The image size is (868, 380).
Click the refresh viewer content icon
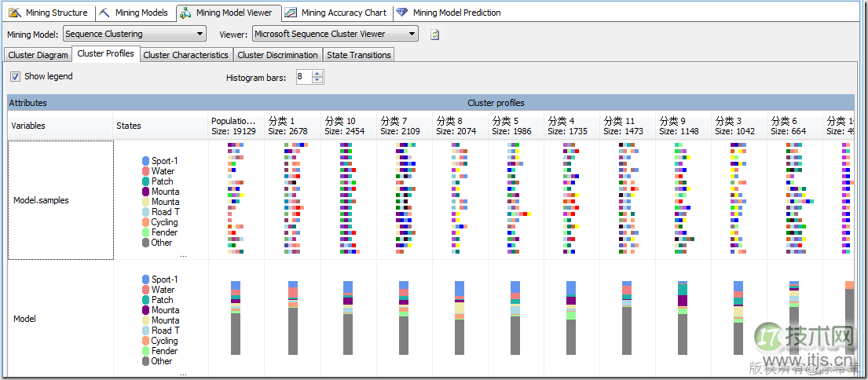point(434,35)
